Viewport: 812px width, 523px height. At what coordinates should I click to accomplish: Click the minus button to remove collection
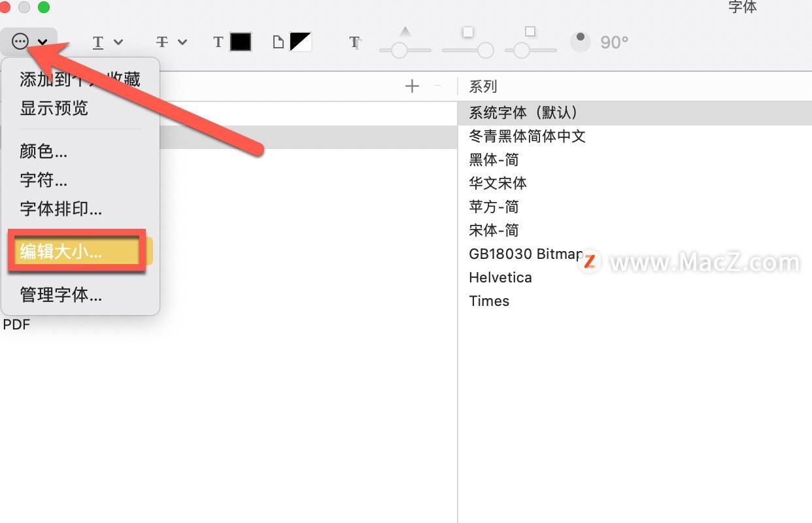pos(438,86)
